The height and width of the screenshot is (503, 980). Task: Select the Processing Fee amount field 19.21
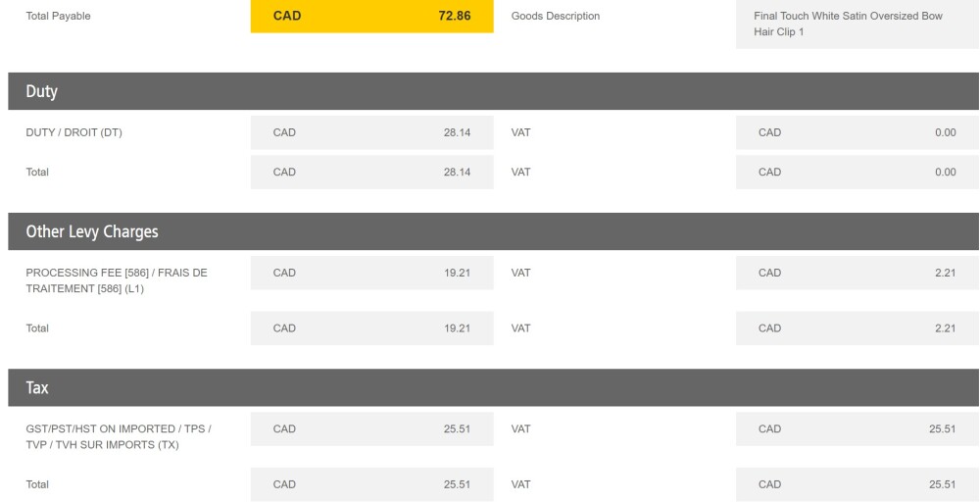[x=371, y=273]
